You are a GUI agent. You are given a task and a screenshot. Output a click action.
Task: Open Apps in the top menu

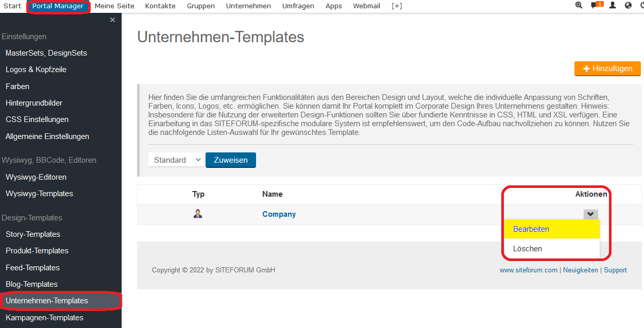click(334, 6)
